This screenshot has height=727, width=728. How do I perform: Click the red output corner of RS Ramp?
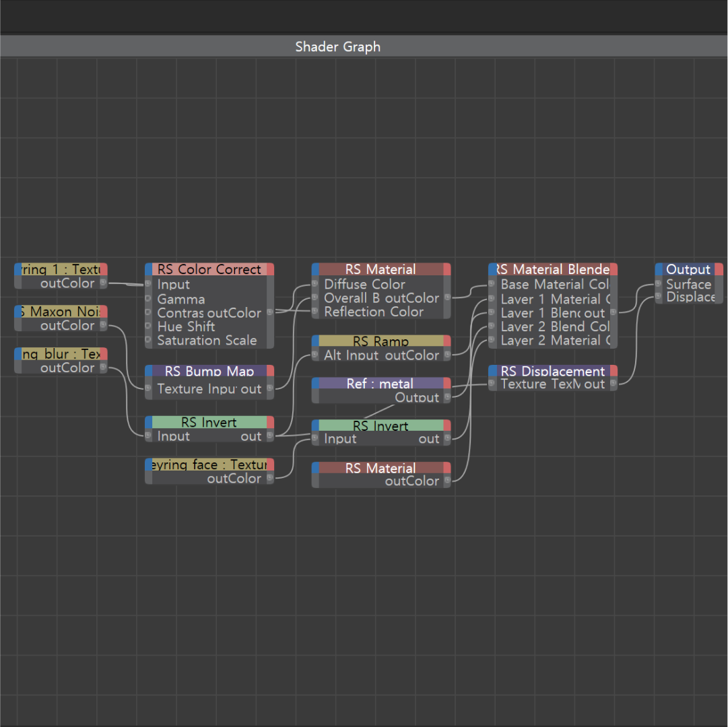(x=447, y=341)
